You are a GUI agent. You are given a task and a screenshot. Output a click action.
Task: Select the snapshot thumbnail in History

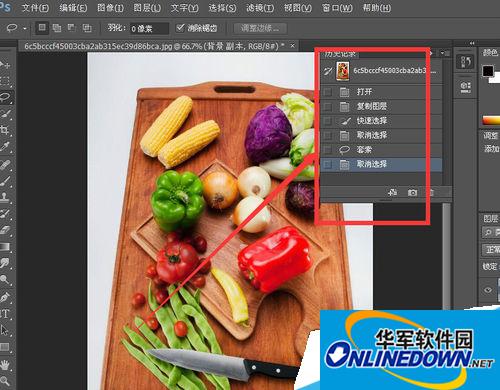tap(342, 71)
